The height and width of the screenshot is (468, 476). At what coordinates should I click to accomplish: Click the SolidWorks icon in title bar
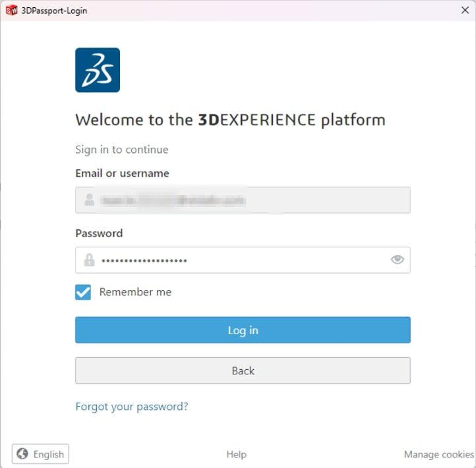tap(11, 11)
